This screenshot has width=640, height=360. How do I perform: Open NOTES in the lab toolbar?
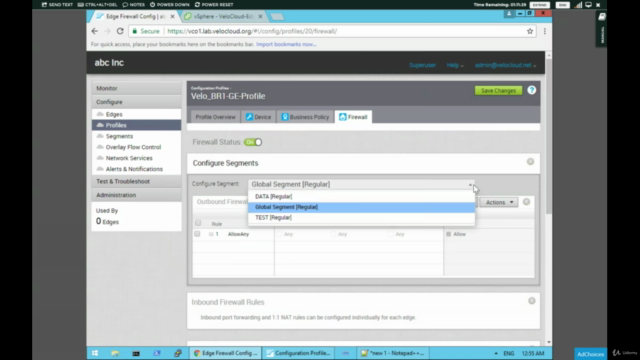(133, 4)
